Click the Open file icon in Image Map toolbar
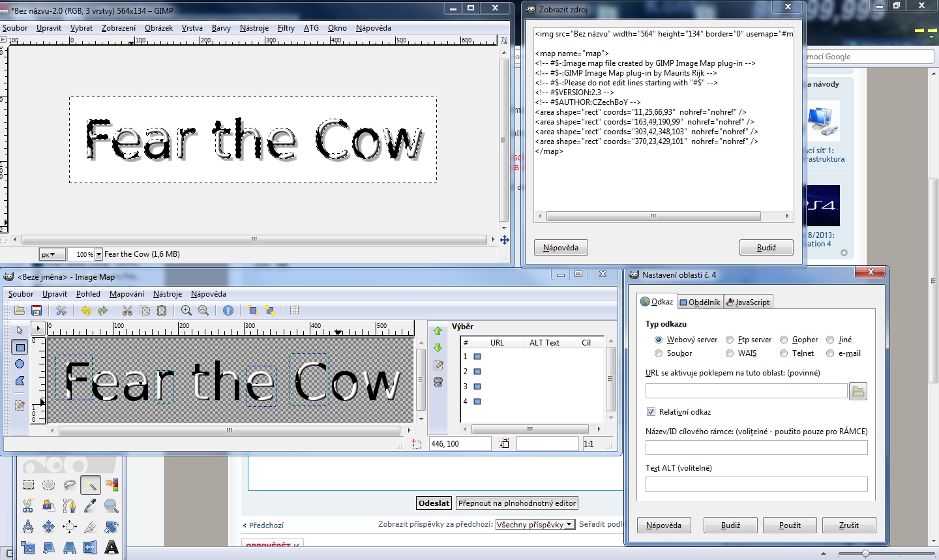This screenshot has height=560, width=939. pos(20,310)
